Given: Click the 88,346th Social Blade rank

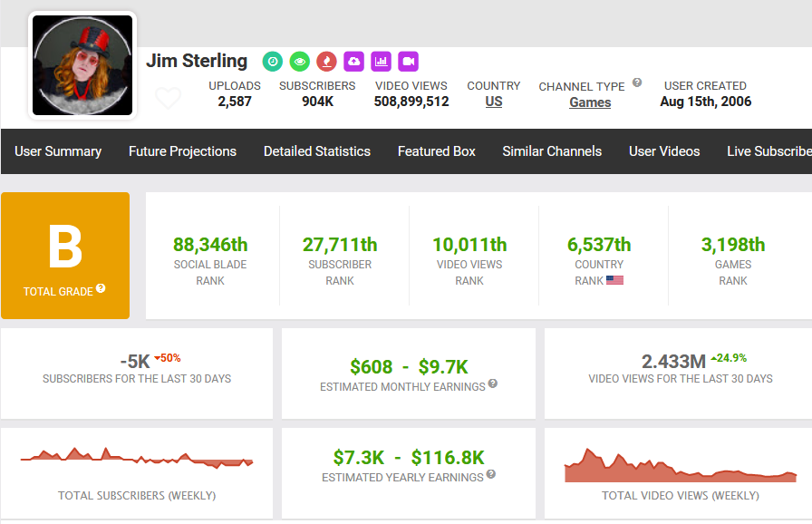Looking at the screenshot, I should [x=210, y=245].
